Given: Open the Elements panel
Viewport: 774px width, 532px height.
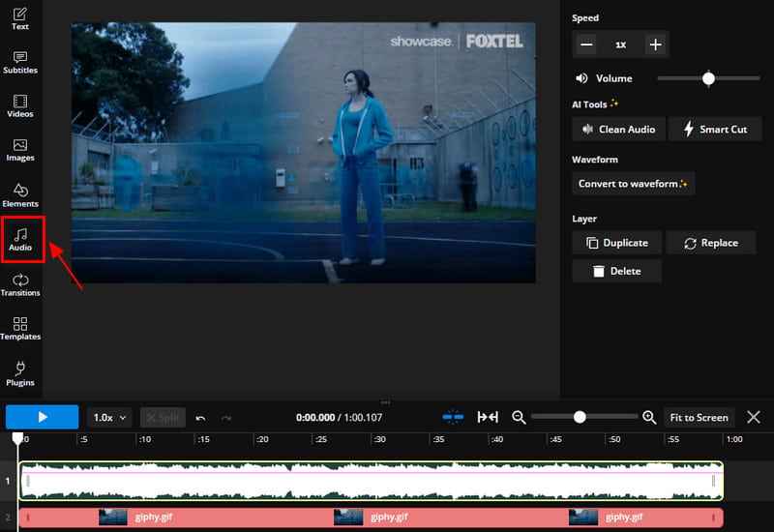Looking at the screenshot, I should [x=19, y=195].
